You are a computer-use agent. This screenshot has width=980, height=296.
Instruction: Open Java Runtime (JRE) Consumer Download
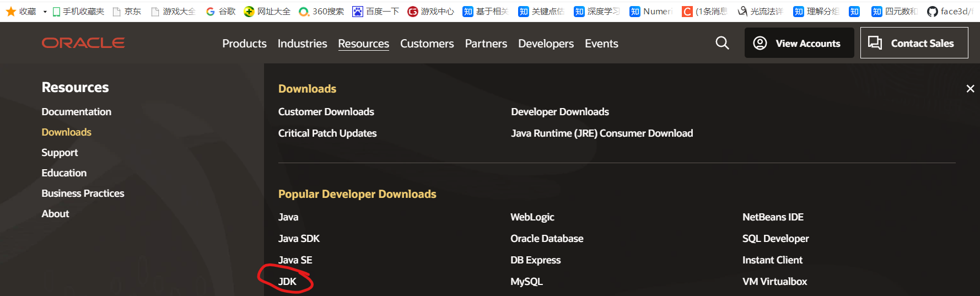[602, 133]
